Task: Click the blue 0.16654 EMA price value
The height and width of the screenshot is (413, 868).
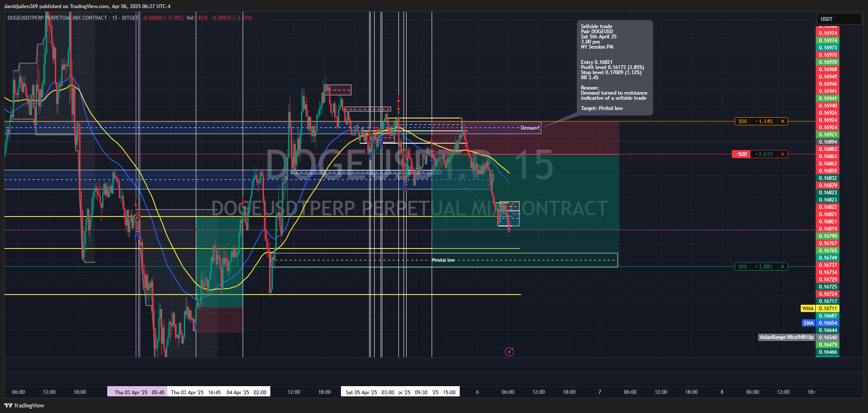Action: (828, 323)
